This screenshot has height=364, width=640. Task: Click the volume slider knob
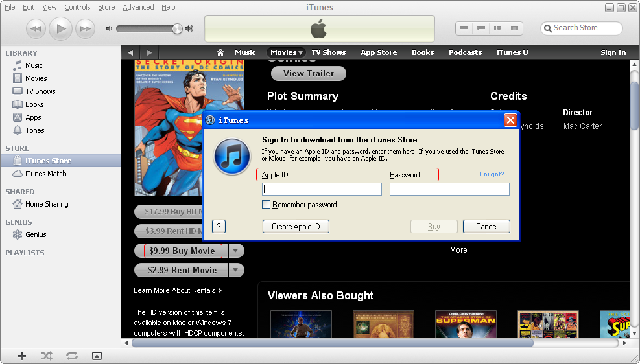point(177,28)
